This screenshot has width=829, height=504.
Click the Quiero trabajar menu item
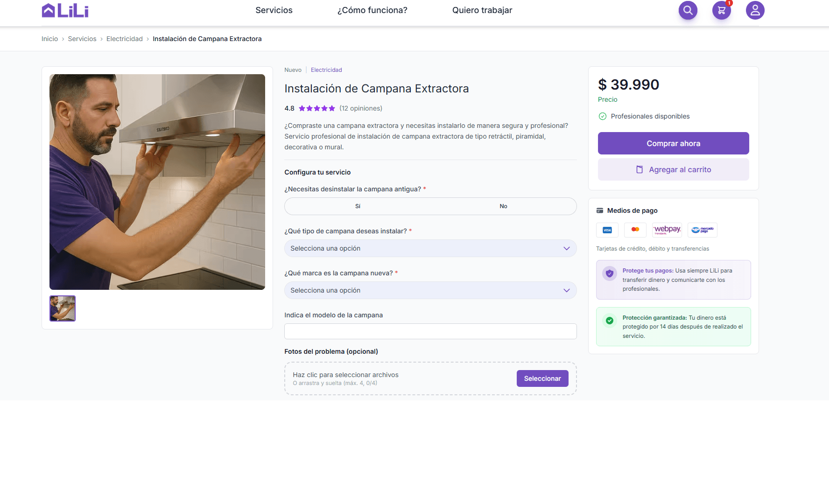(x=482, y=10)
